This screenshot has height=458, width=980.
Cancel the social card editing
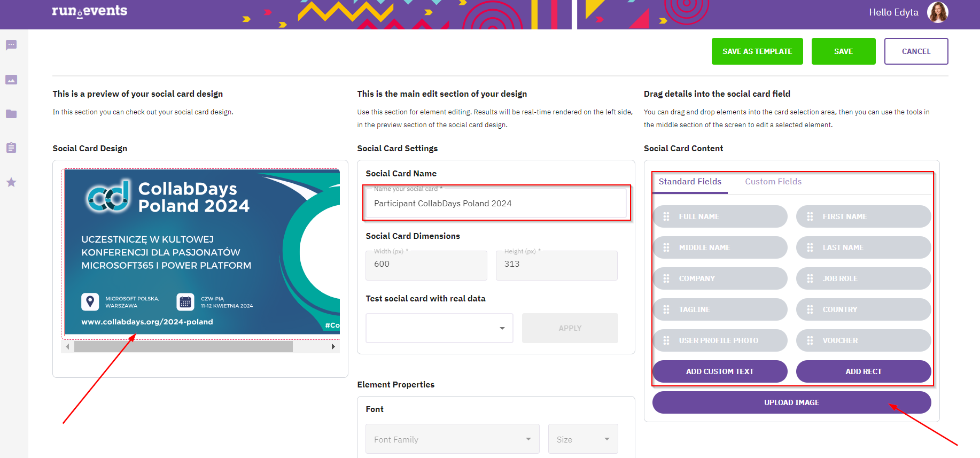tap(916, 51)
